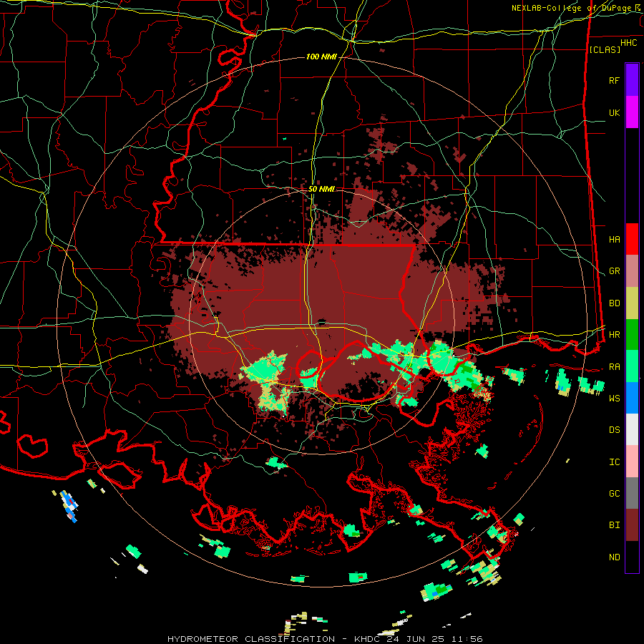Click the HA legend label
This screenshot has width=644, height=644.
coord(614,239)
